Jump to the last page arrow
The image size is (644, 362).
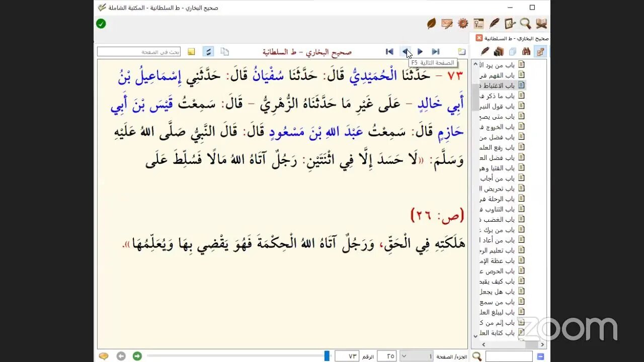click(436, 51)
